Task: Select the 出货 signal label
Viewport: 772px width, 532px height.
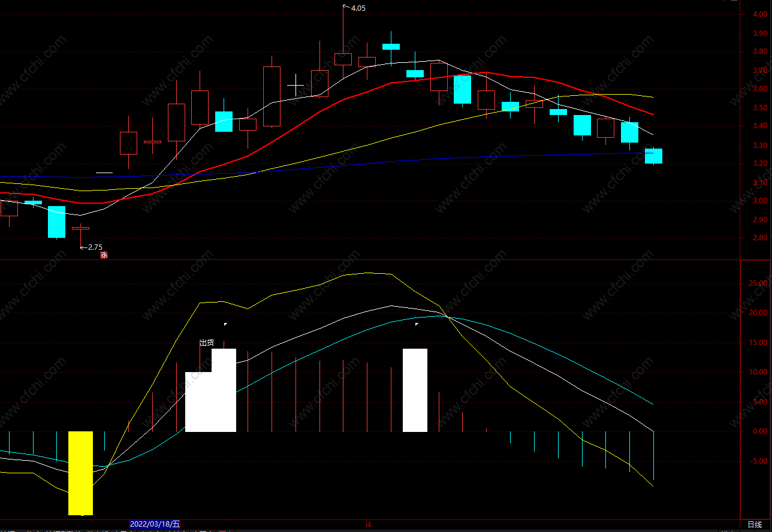Action: (207, 343)
